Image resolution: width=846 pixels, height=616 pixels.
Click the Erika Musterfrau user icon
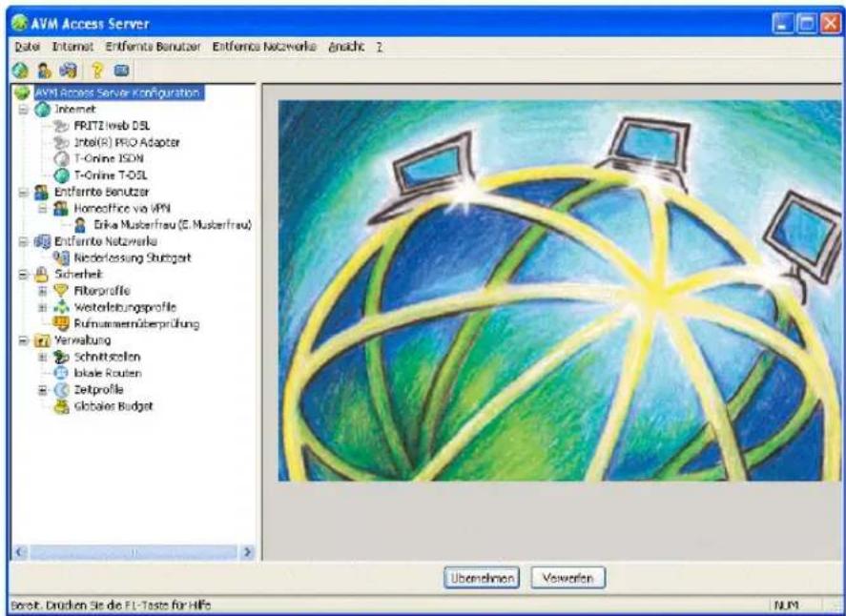tap(80, 225)
